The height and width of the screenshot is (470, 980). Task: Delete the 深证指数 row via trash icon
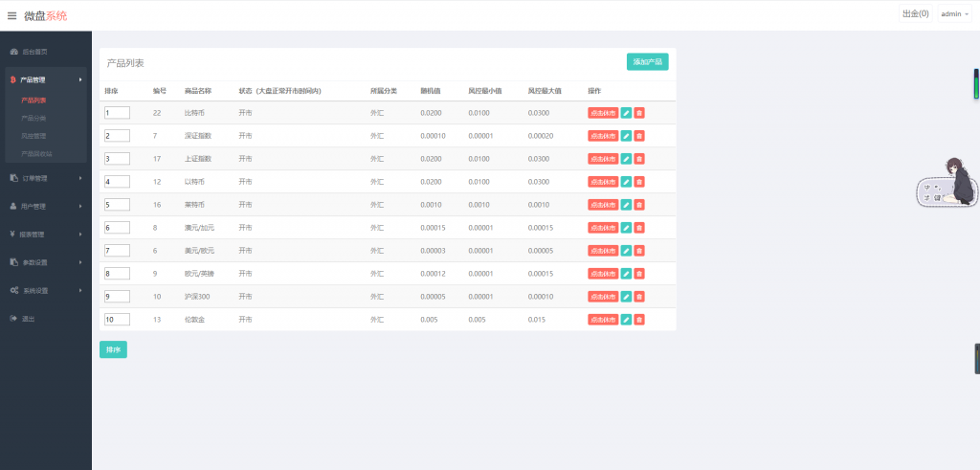tap(639, 136)
